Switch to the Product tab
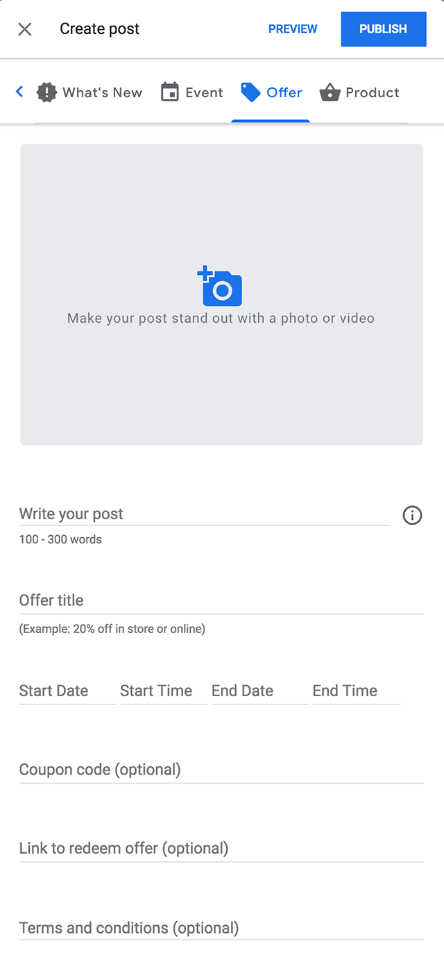Image resolution: width=444 pixels, height=980 pixels. [372, 92]
